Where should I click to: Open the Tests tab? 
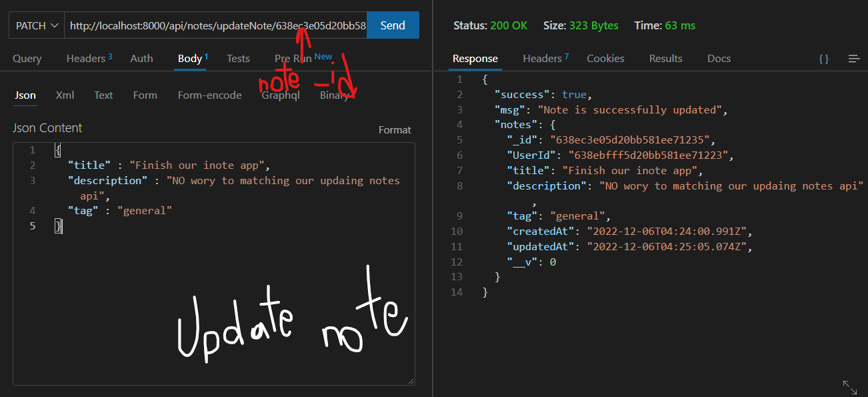pyautogui.click(x=238, y=59)
